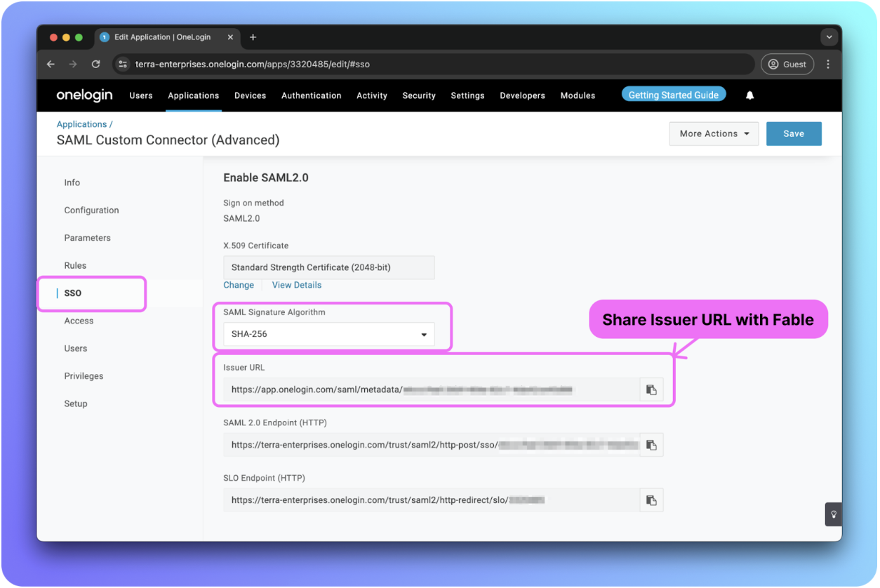Go forward in browser history

click(x=73, y=64)
